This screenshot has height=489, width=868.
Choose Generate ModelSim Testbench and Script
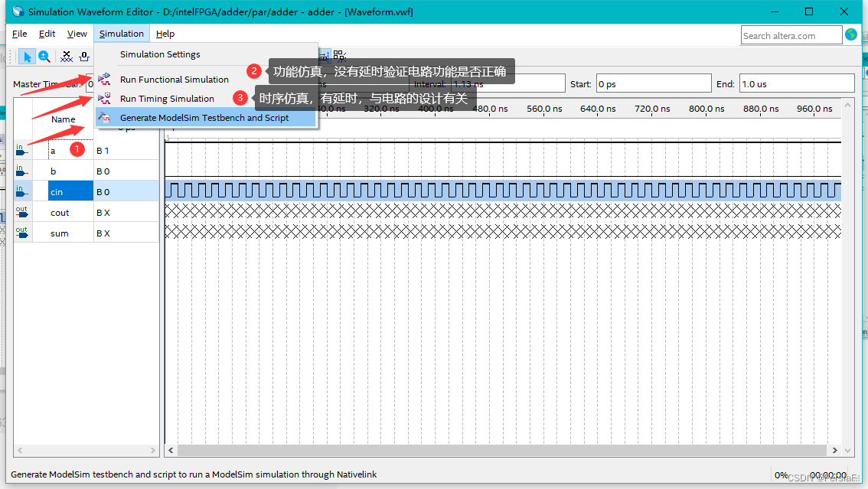pos(206,117)
